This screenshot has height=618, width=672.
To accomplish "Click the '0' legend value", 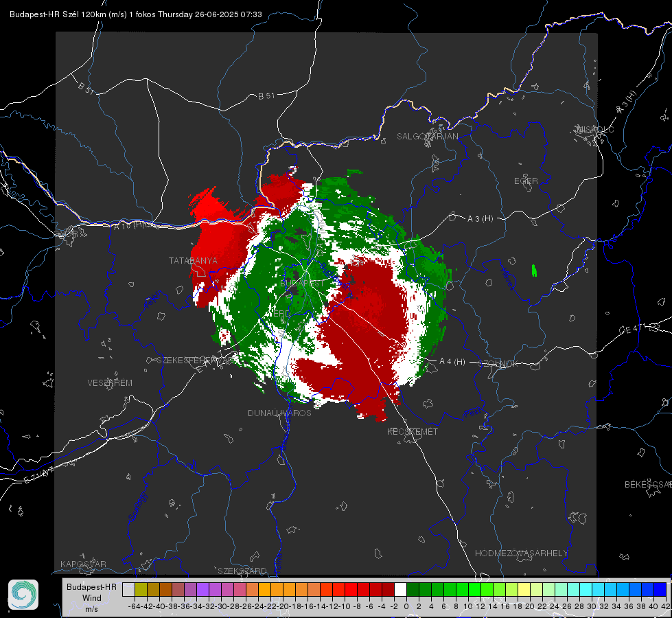I will 406,606.
